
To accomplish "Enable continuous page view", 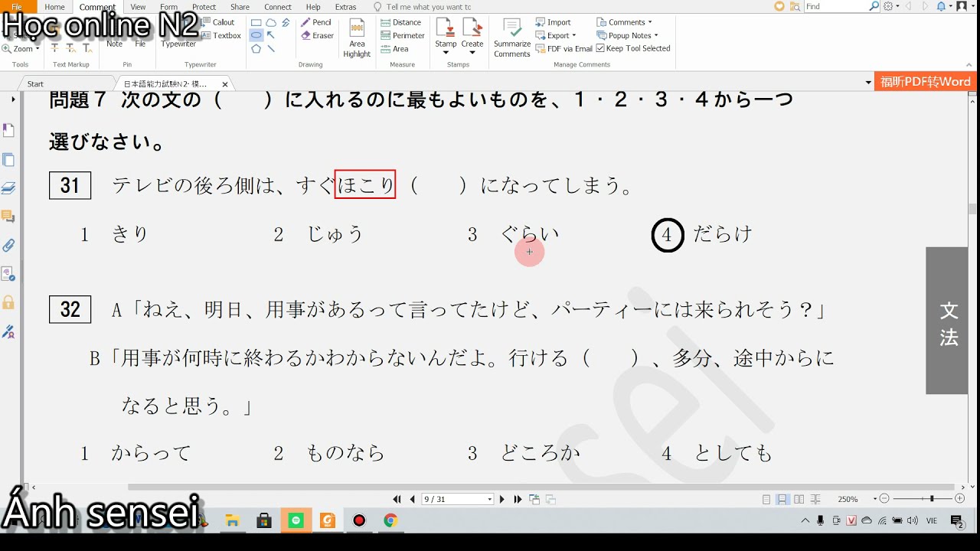I will point(782,499).
